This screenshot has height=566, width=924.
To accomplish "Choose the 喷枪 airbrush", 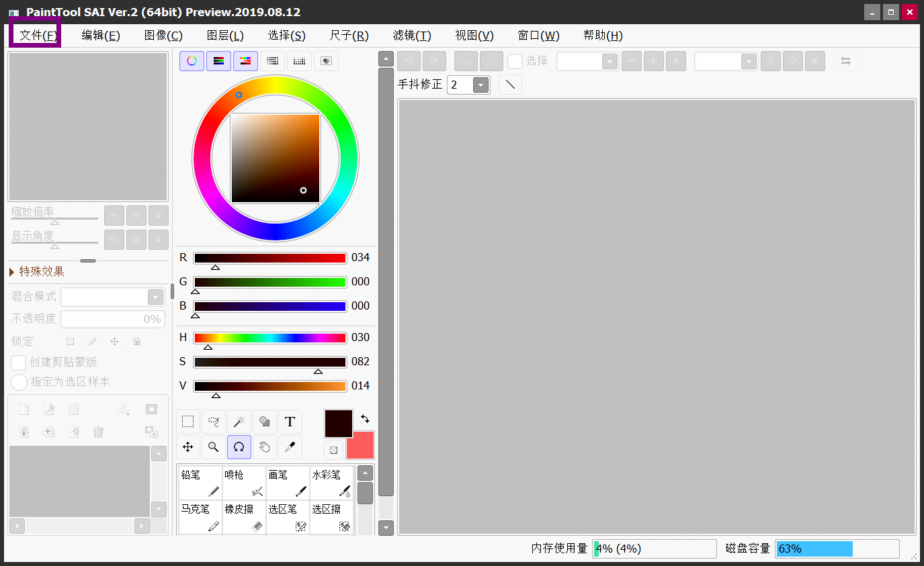I will pyautogui.click(x=244, y=483).
